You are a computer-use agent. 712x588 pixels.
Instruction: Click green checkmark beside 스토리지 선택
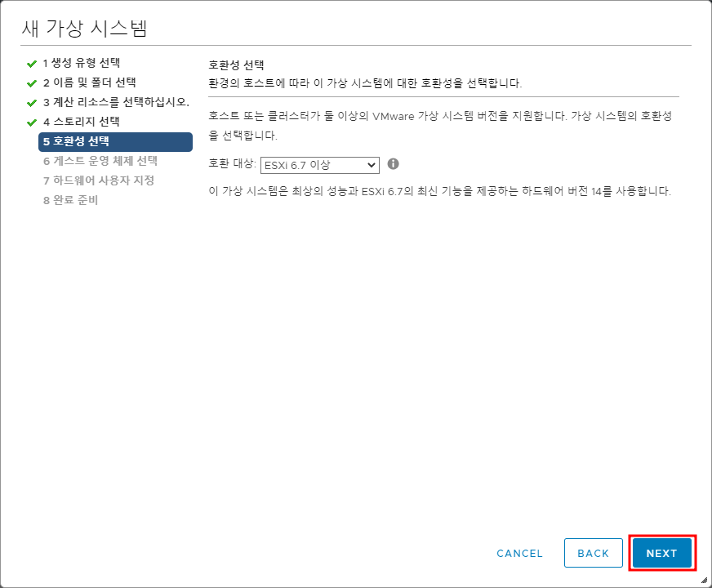[x=32, y=122]
